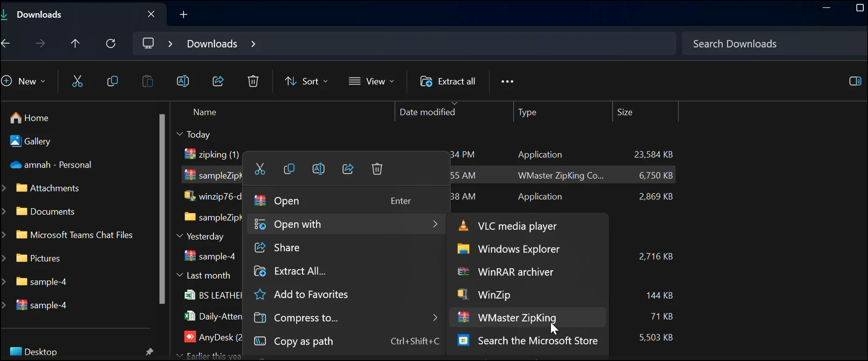Open Home in the navigation pane

(29, 118)
